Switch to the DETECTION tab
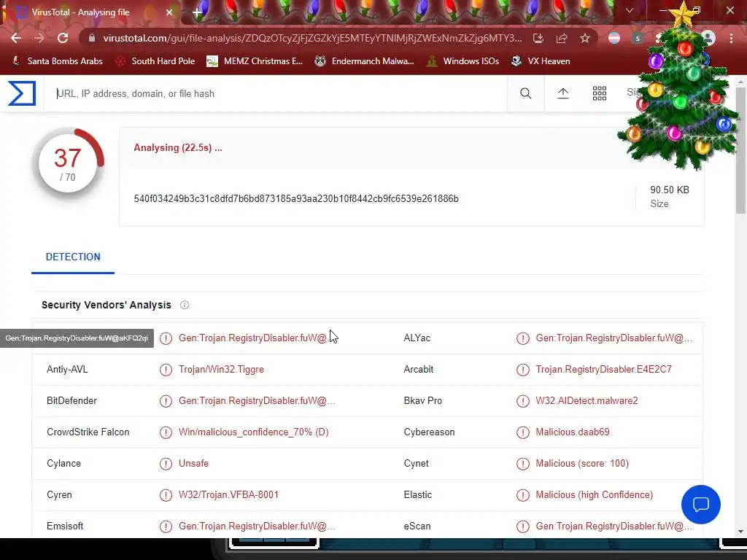Screen dimensions: 747x560 [73, 257]
